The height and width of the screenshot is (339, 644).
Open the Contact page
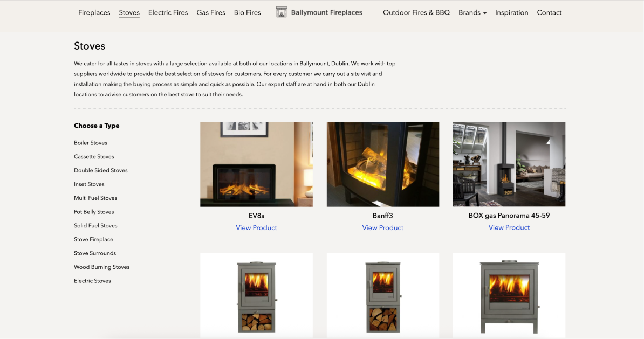point(549,13)
